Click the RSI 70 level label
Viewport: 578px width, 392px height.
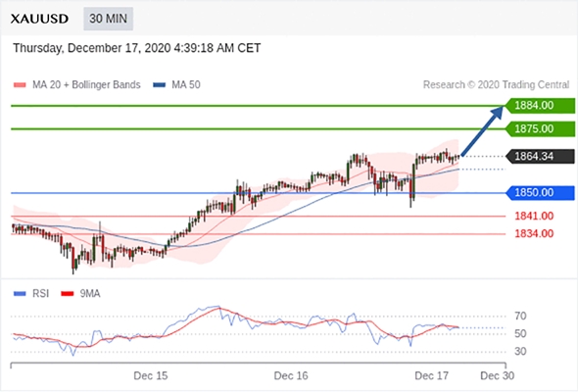520,316
